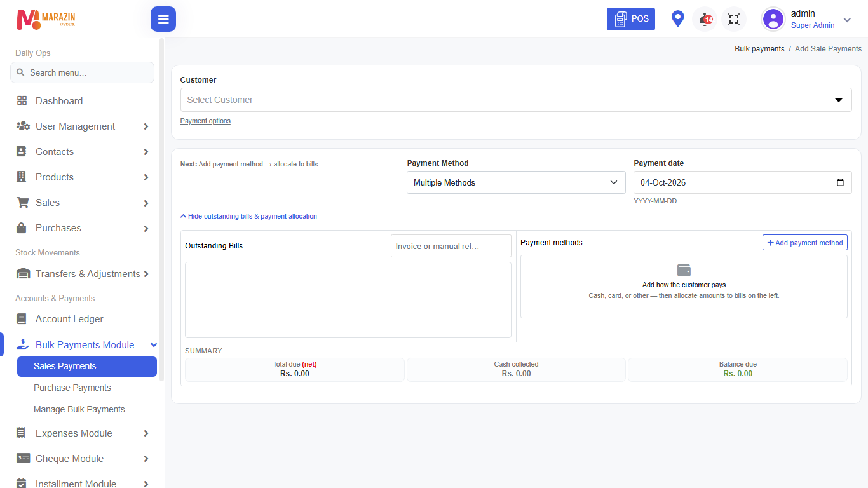This screenshot has width=868, height=488.
Task: Click the Purchases bag icon
Action: (x=22, y=228)
